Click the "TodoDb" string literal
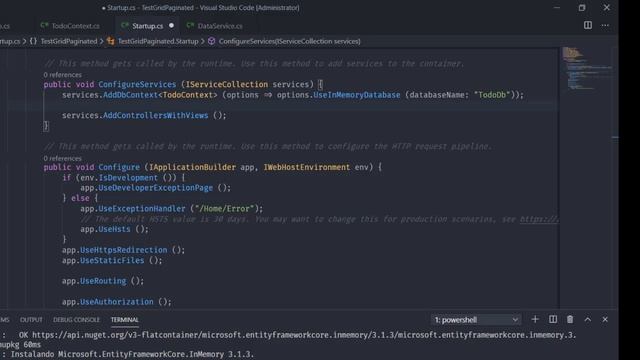 [x=492, y=95]
